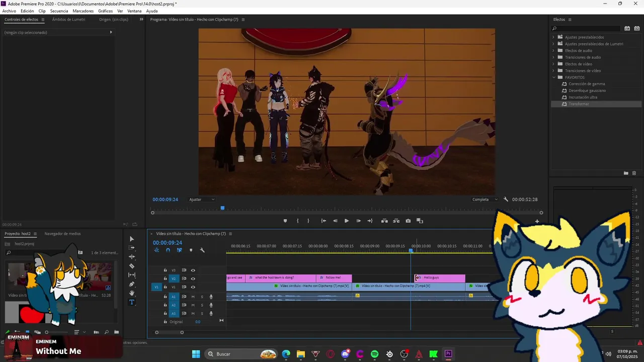Select the Selection arrow tool

click(x=132, y=239)
